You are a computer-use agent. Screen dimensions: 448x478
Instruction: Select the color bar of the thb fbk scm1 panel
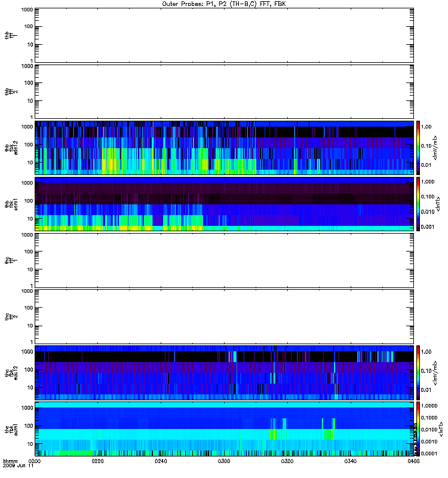[x=418, y=204]
